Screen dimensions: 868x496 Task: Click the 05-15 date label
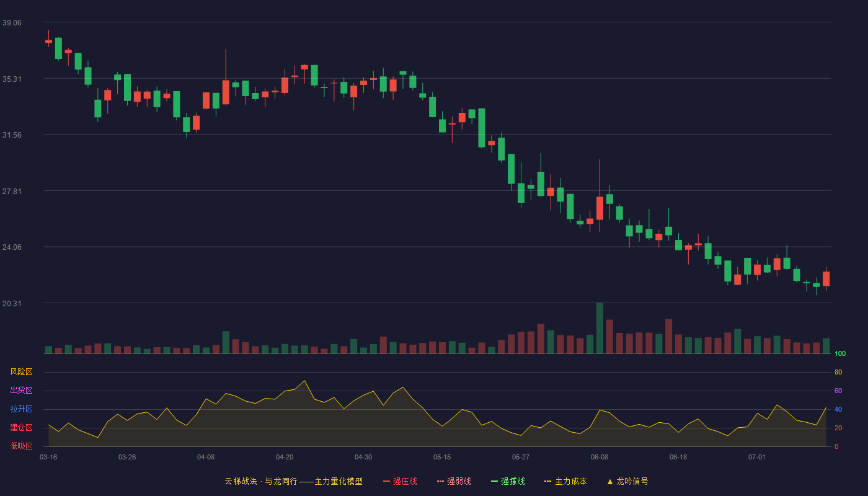pos(442,457)
